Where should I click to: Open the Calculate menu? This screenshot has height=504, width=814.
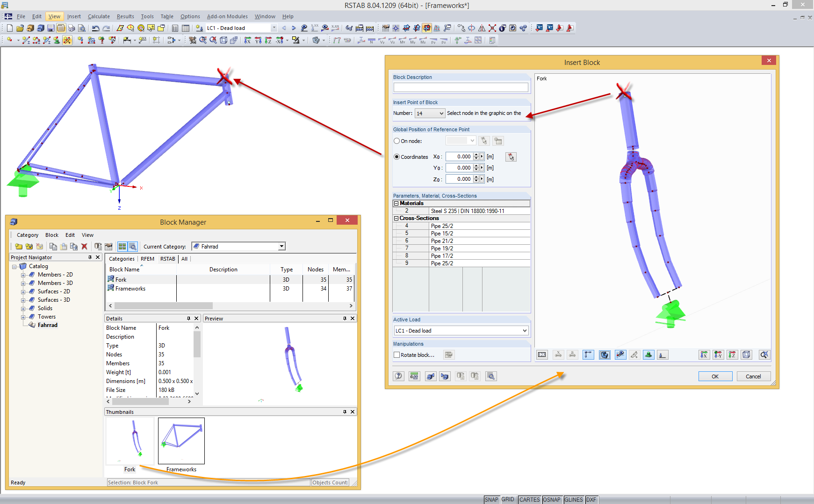coord(99,16)
